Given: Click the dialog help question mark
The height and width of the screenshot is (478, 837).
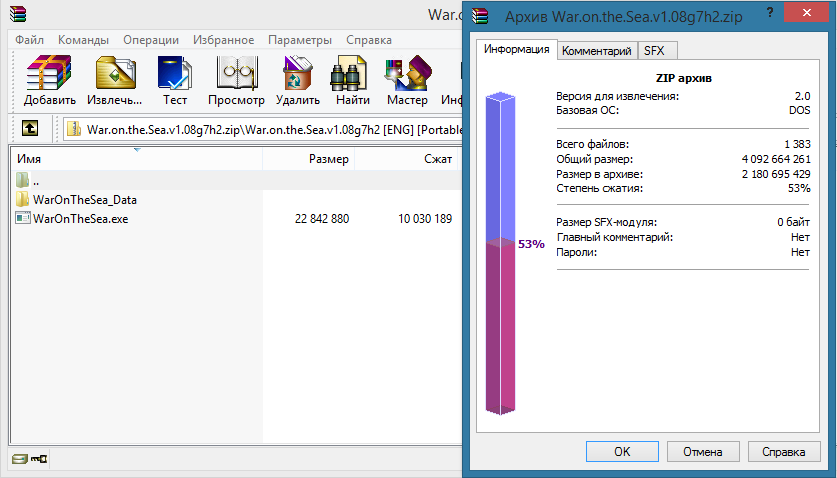Looking at the screenshot, I should pyautogui.click(x=770, y=12).
